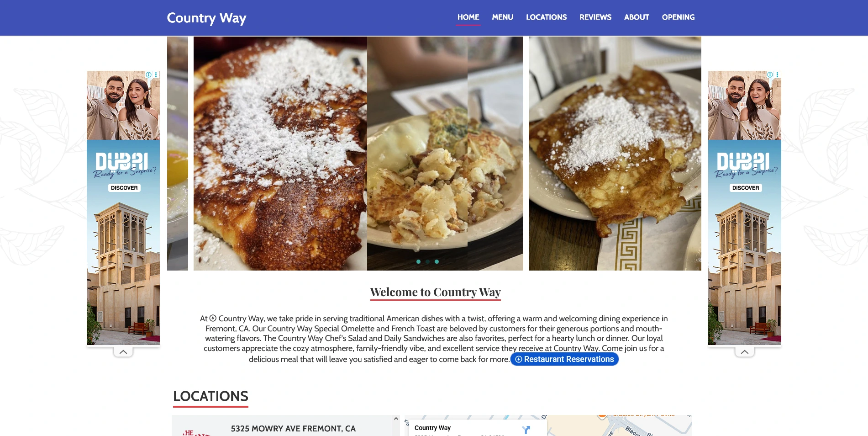Image resolution: width=868 pixels, height=436 pixels.
Task: Click locations list scroll-up arrow
Action: [x=396, y=419]
